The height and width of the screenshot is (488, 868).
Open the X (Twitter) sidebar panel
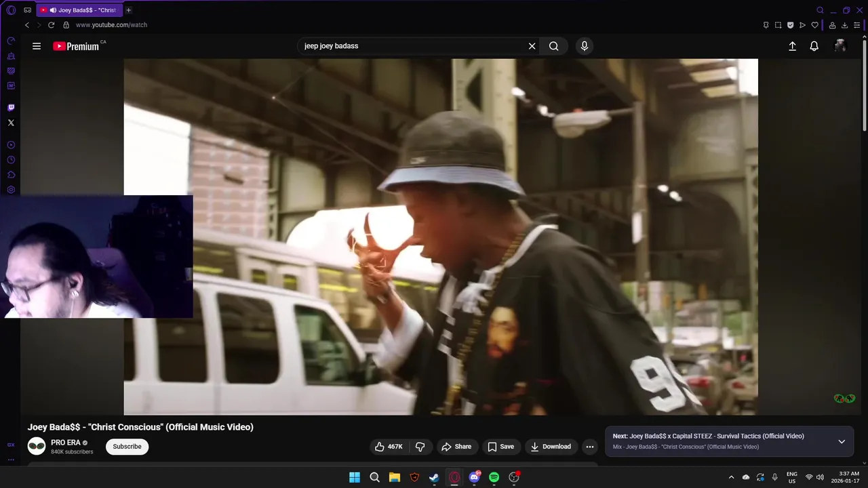pyautogui.click(x=11, y=123)
